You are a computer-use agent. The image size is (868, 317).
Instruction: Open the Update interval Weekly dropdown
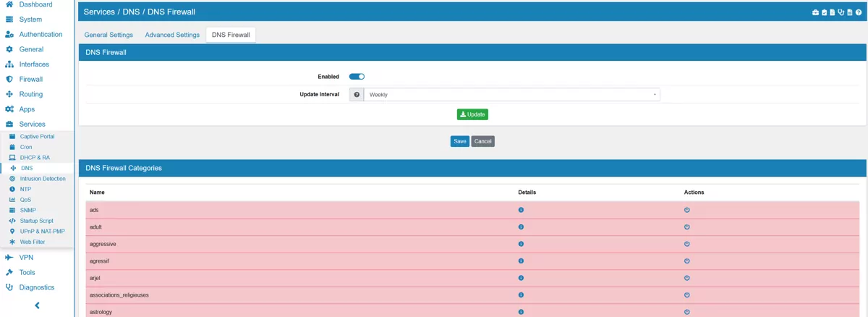(x=512, y=95)
